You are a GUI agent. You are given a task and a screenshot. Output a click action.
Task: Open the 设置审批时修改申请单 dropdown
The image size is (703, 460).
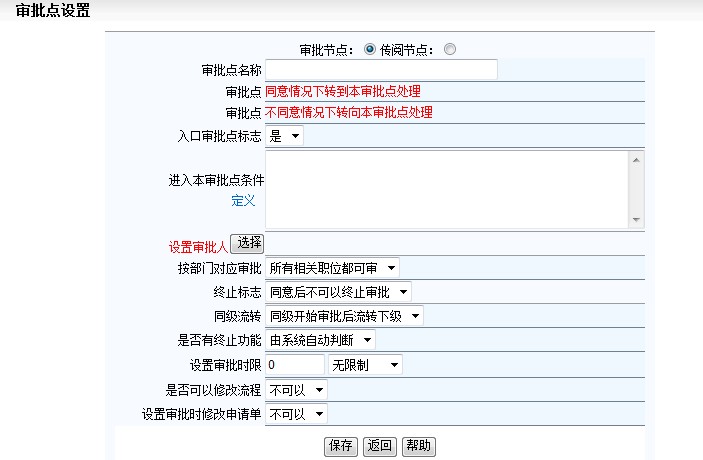coord(296,413)
